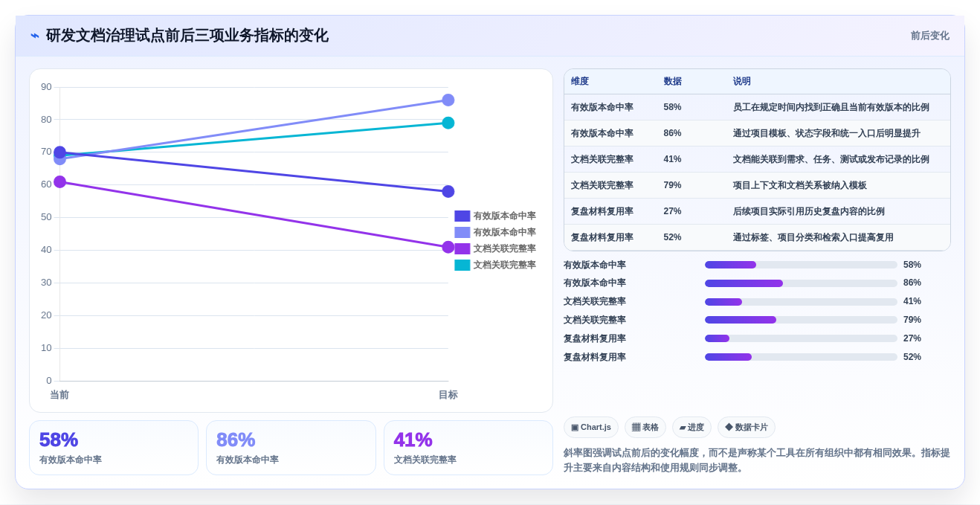980x505 pixels.
Task: Select the 86% cell in the table
Action: [673, 133]
